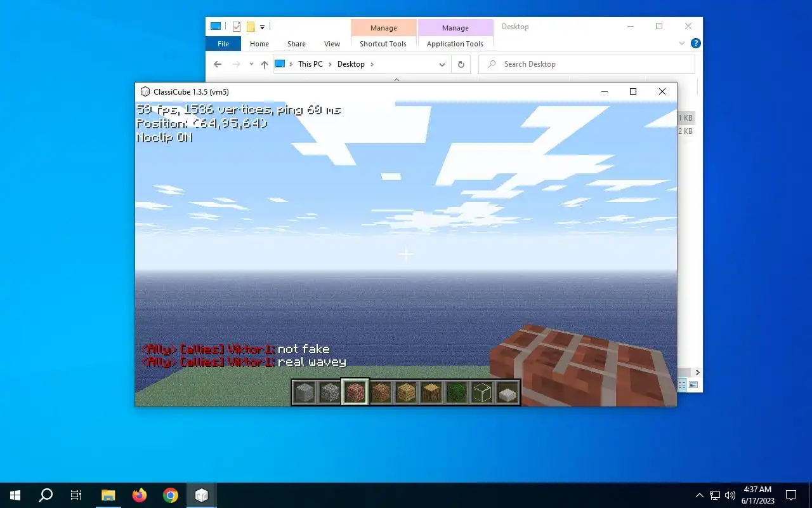Click the This PC breadcrumb

tap(310, 64)
